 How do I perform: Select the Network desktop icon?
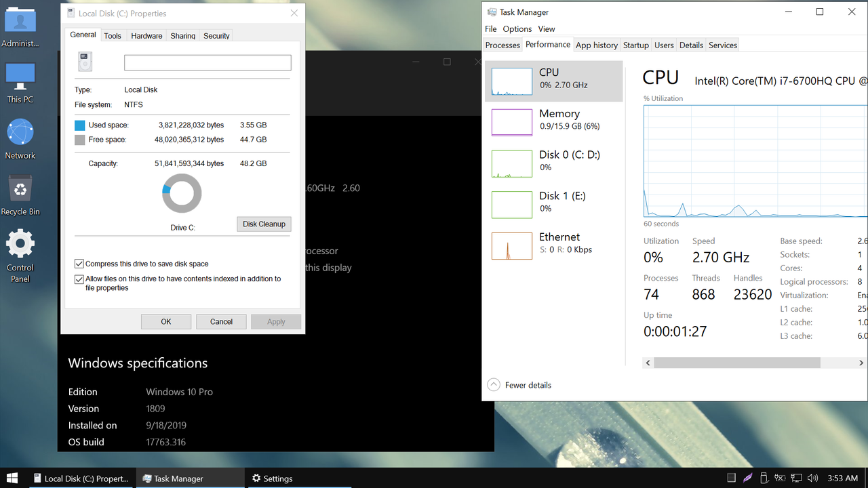(x=20, y=140)
